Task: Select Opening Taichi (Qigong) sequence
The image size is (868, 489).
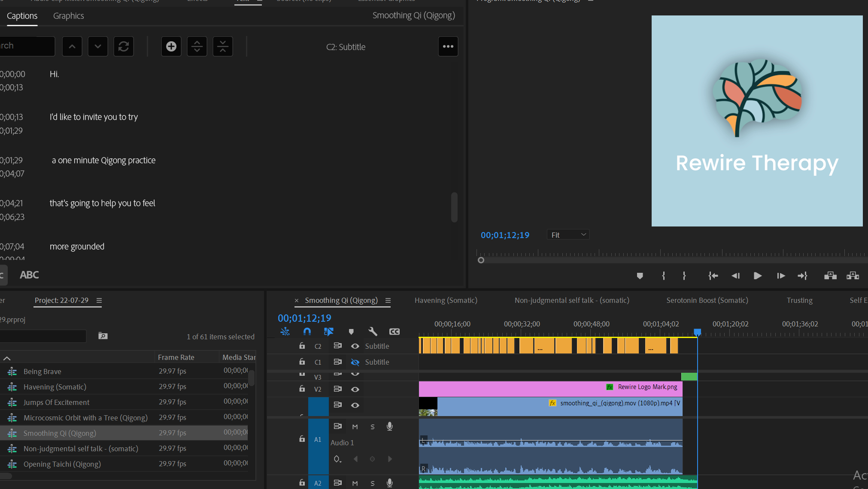Action: (62, 464)
